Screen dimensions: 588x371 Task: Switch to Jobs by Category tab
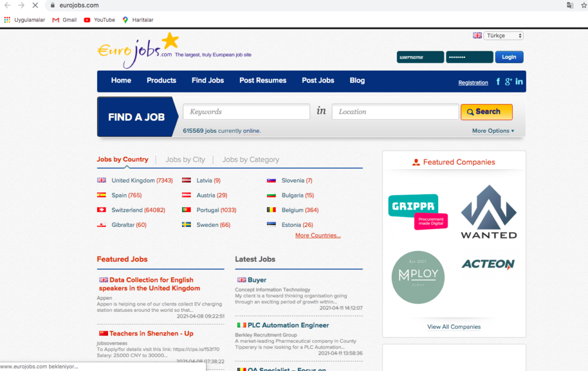pyautogui.click(x=250, y=160)
